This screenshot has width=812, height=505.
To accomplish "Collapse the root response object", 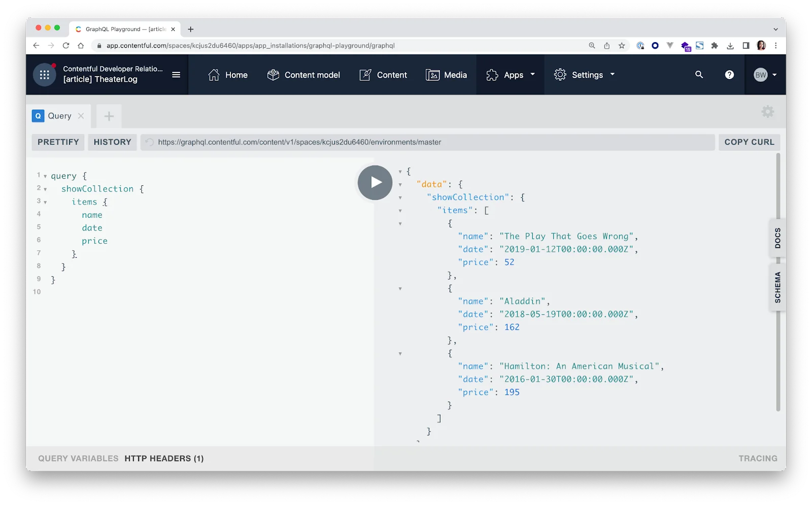I will tap(400, 172).
